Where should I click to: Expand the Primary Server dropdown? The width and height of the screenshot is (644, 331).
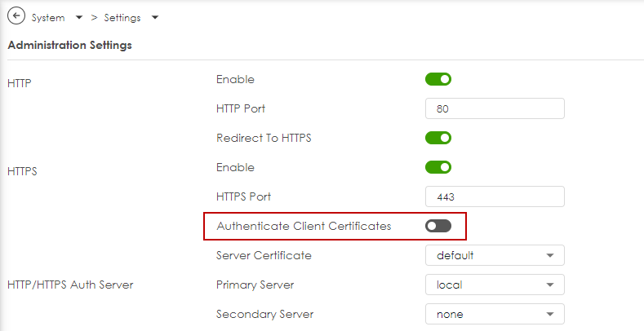click(495, 285)
